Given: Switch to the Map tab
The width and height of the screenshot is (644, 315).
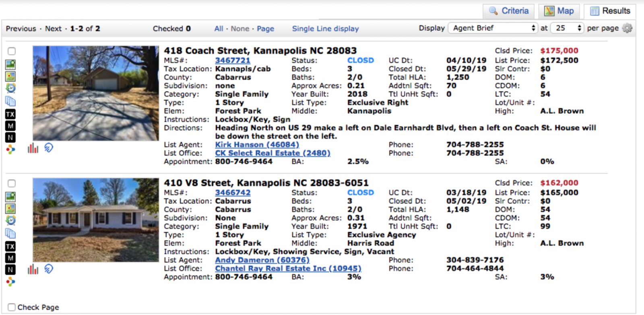Looking at the screenshot, I should pyautogui.click(x=559, y=11).
